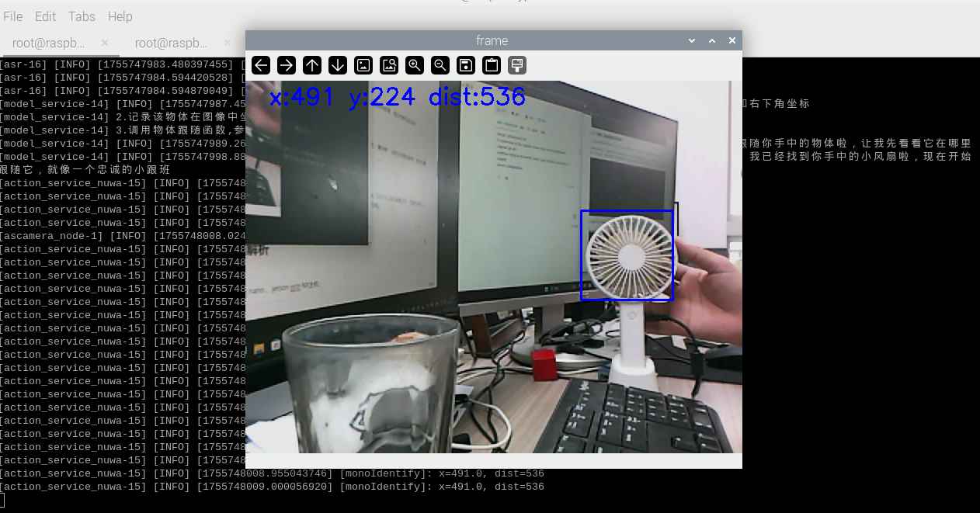Open the Help menu in terminal
The width and height of the screenshot is (980, 513).
coord(120,16)
